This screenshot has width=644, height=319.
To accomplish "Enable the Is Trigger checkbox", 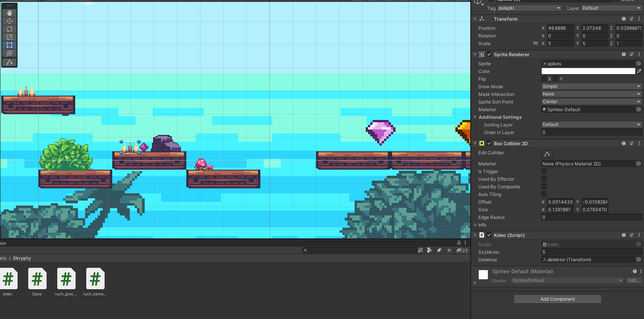I will [x=544, y=172].
